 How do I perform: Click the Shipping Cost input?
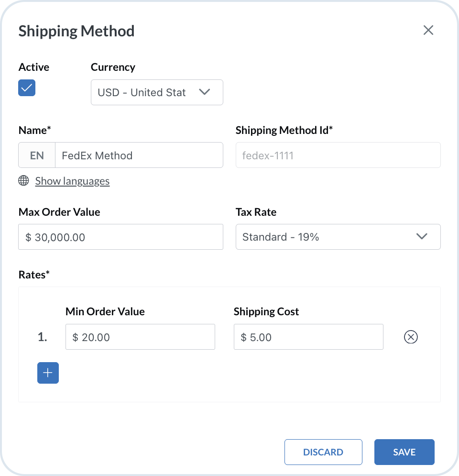coord(308,337)
